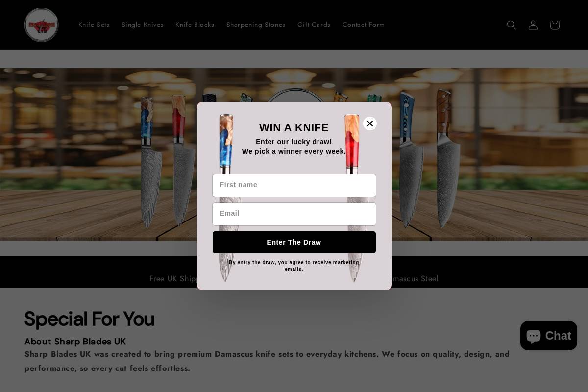
Task: Open the Shopify chat widget
Action: (x=549, y=336)
